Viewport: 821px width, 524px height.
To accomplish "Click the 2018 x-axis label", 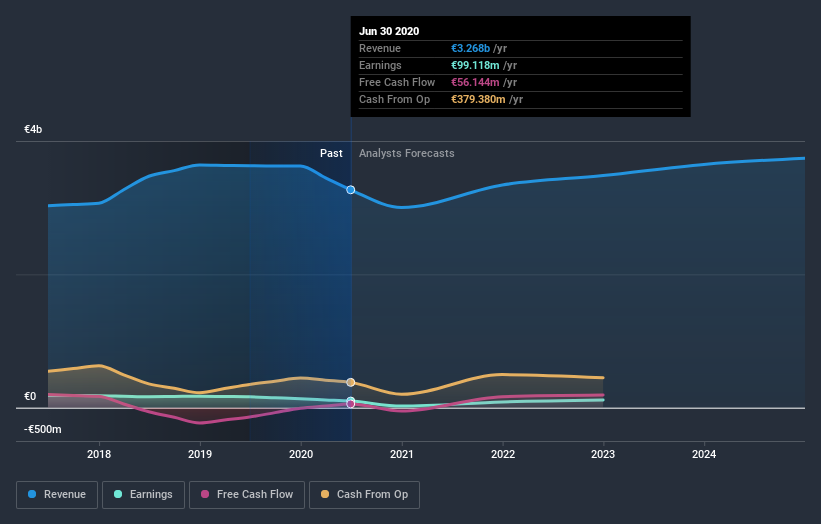I will click(x=99, y=454).
